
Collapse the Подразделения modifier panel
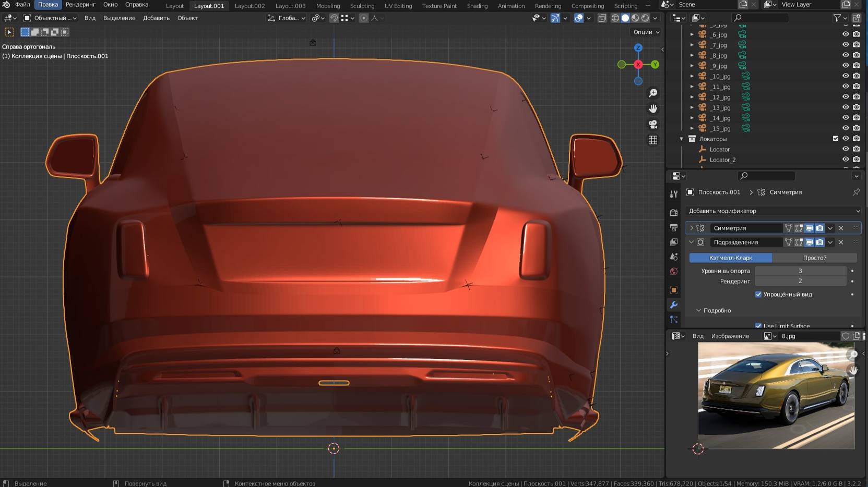(692, 242)
